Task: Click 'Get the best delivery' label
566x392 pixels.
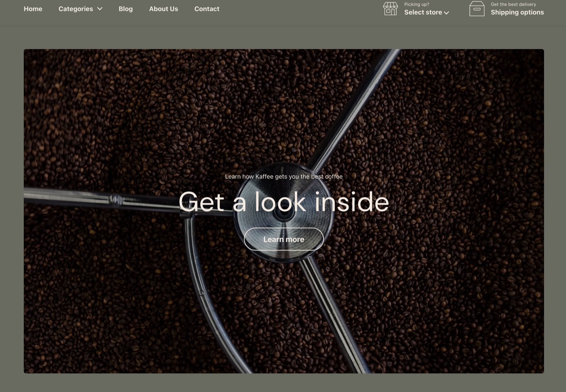Action: coord(513,4)
